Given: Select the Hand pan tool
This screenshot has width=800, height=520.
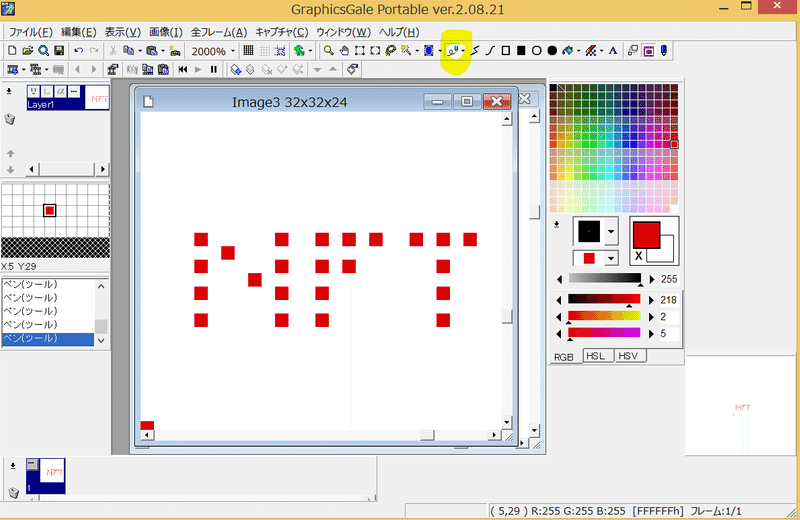Looking at the screenshot, I should coord(344,51).
